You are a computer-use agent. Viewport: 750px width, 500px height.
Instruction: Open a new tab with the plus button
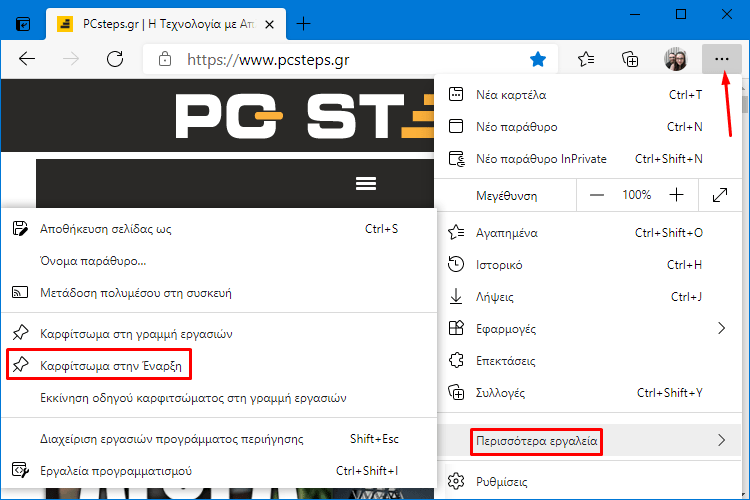pos(303,23)
